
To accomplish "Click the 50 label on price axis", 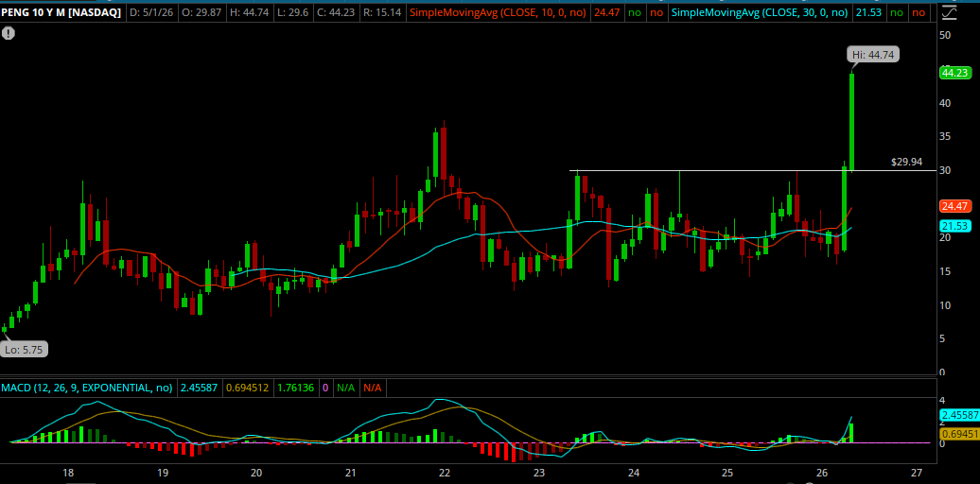I will (945, 35).
